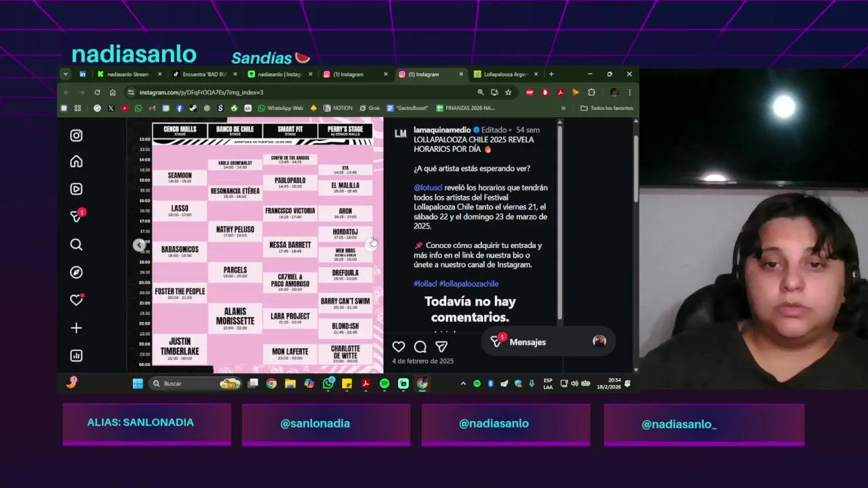Screen dimensions: 868x488
Task: Open Chrome home page button
Action: tap(113, 92)
